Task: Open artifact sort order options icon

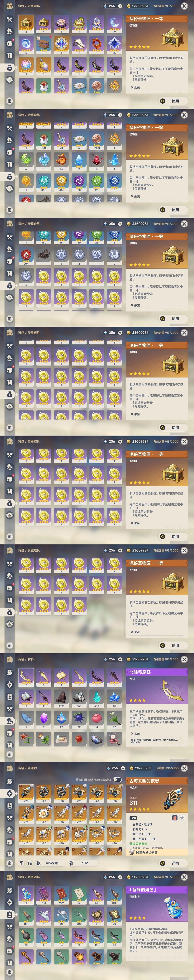Action: click(x=30, y=863)
